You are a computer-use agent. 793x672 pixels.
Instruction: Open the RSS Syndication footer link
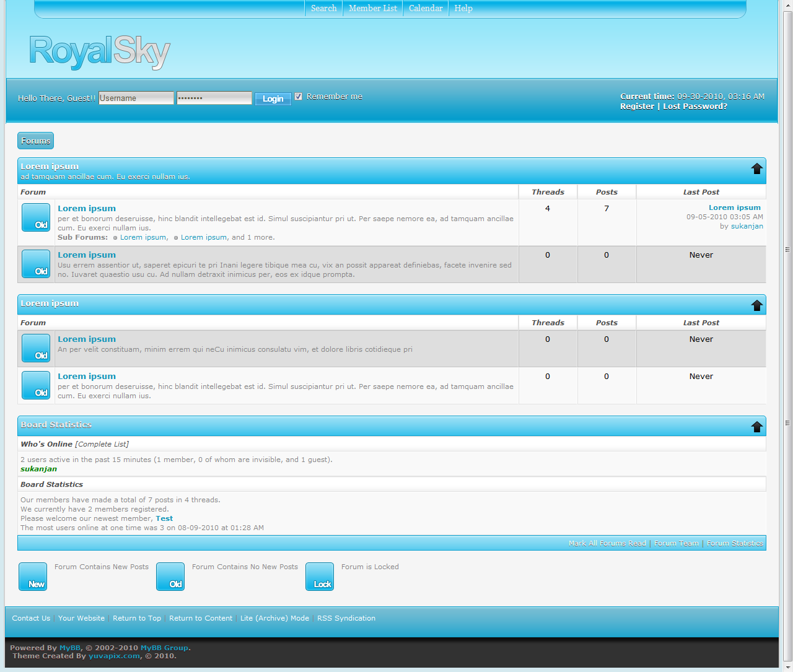(x=346, y=618)
